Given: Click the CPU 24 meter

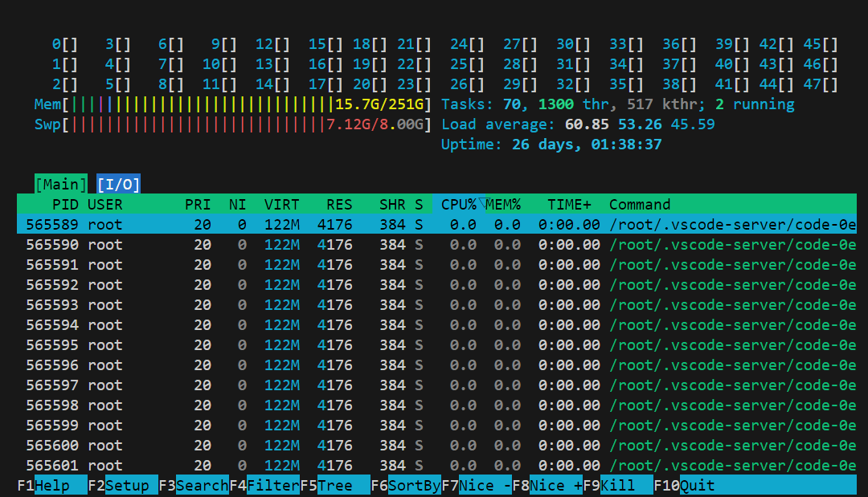Looking at the screenshot, I should click(467, 44).
